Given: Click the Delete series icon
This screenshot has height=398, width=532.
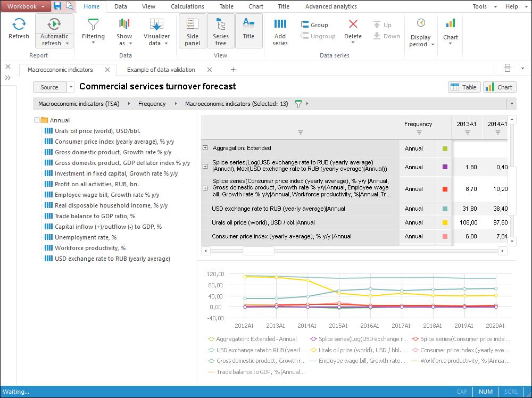Looking at the screenshot, I should [x=353, y=25].
